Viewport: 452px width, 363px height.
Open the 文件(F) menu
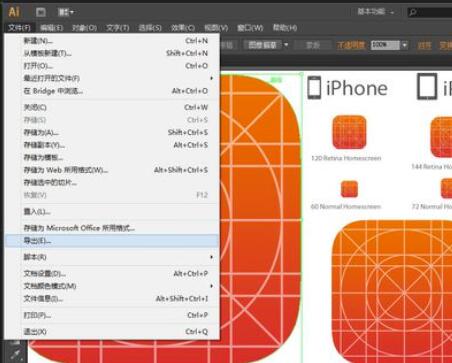click(x=19, y=28)
